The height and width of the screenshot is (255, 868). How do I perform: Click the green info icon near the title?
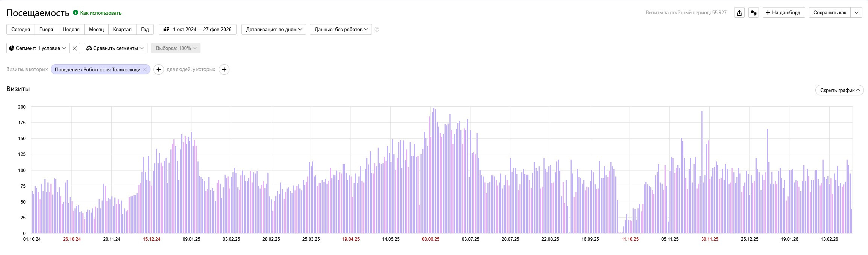click(76, 12)
